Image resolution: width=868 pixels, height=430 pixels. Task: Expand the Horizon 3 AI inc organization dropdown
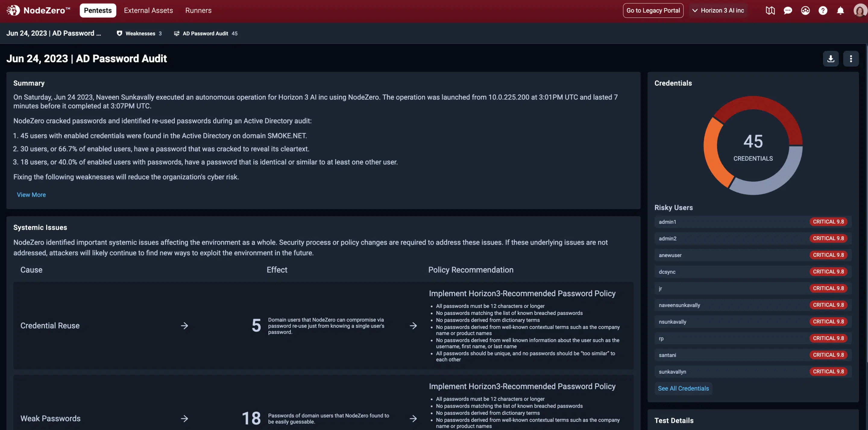(x=718, y=11)
